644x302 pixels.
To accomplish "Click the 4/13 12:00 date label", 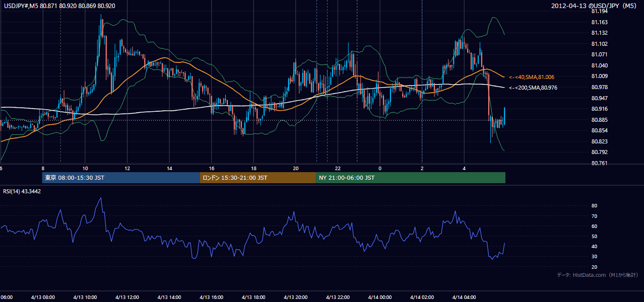I will (127, 297).
